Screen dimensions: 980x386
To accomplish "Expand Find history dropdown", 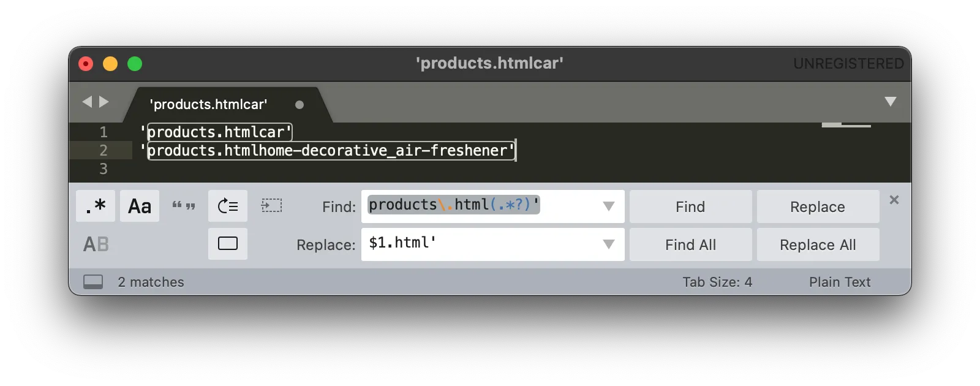I will [x=609, y=206].
